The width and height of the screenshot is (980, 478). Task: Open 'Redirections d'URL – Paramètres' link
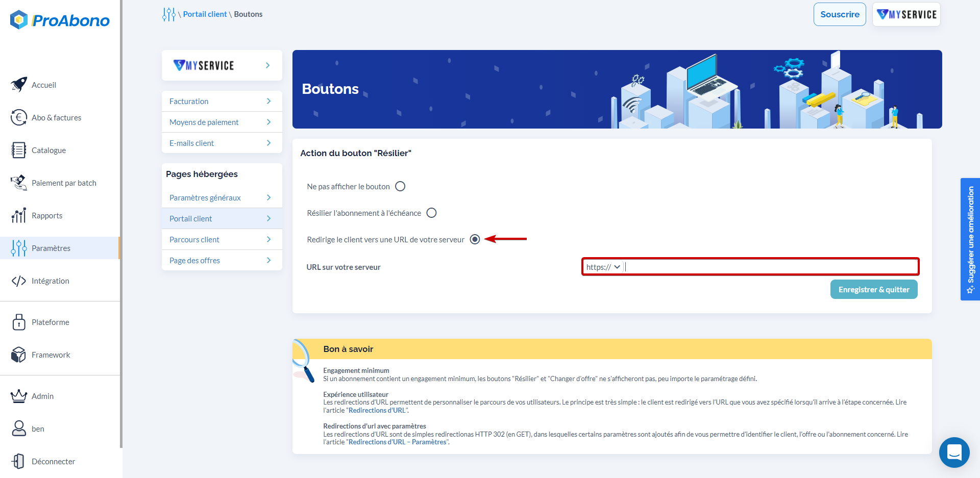coord(398,442)
